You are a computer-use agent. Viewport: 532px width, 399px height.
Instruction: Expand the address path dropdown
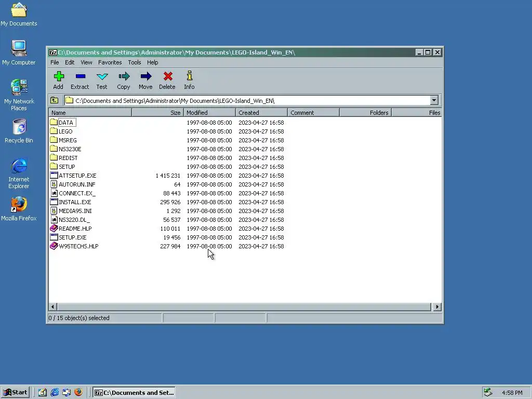point(434,100)
